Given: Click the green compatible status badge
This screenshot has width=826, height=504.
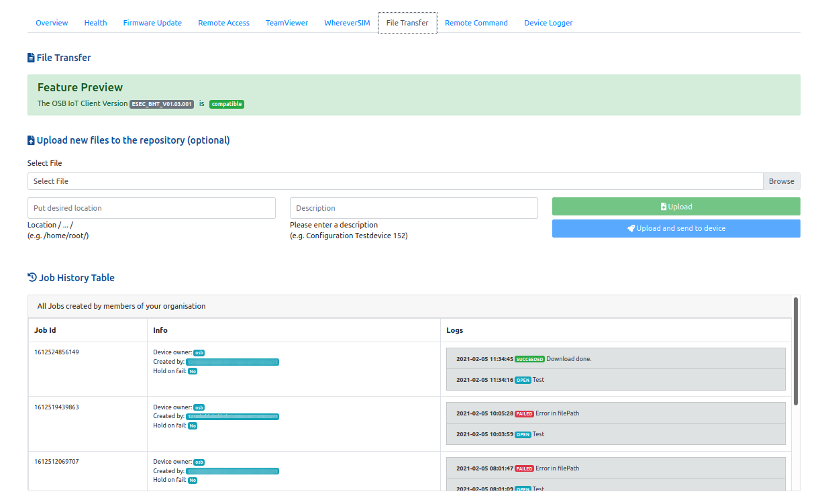Looking at the screenshot, I should pyautogui.click(x=227, y=104).
